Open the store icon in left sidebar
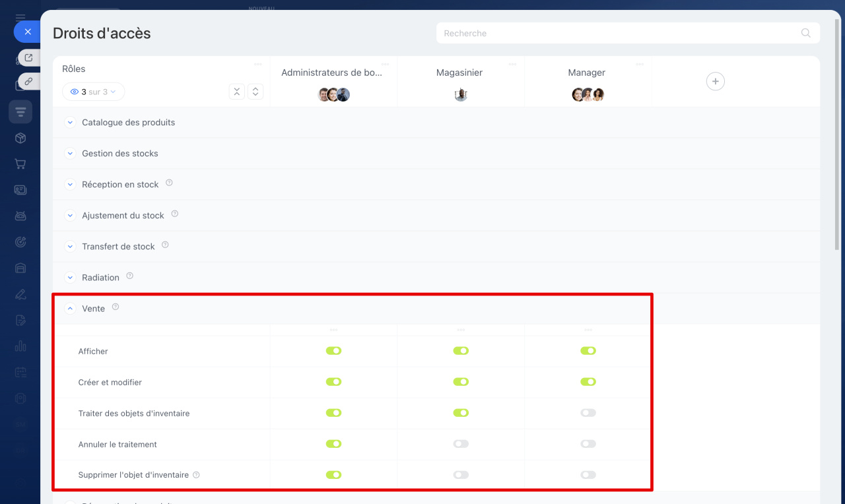The image size is (845, 504). [20, 268]
